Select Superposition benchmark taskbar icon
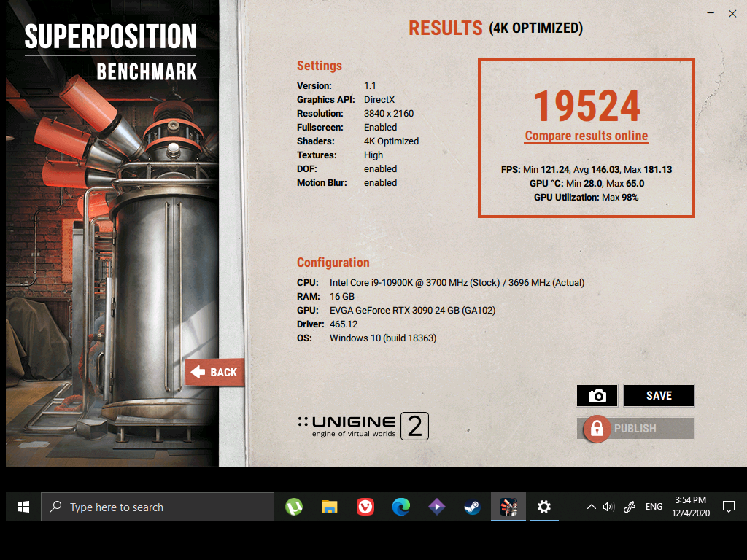The image size is (747, 560). tap(508, 507)
